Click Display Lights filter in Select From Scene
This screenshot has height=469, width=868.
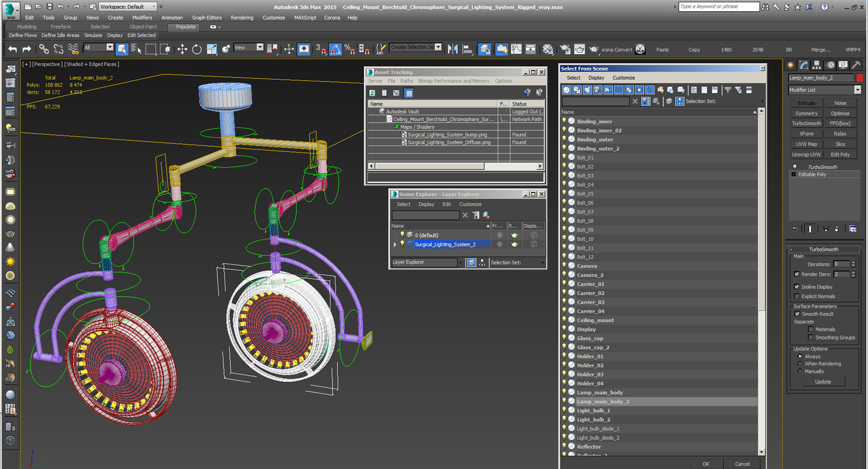point(587,90)
